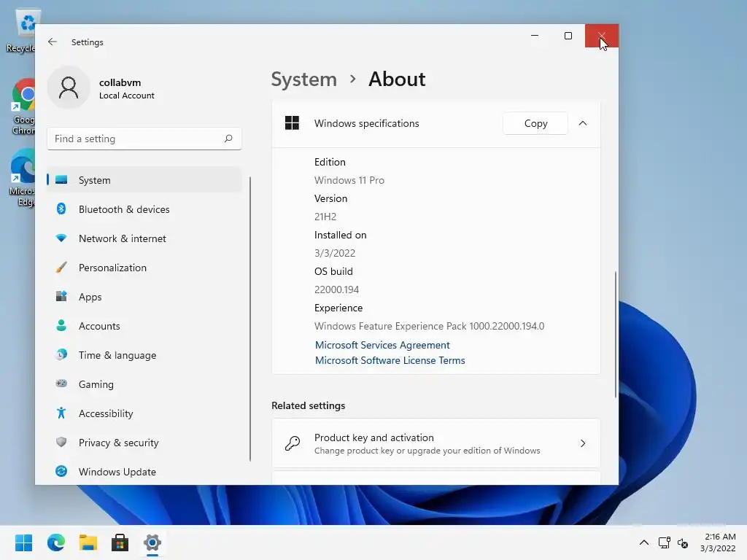
Task: Open the collabvm user profile avatar
Action: click(x=69, y=87)
